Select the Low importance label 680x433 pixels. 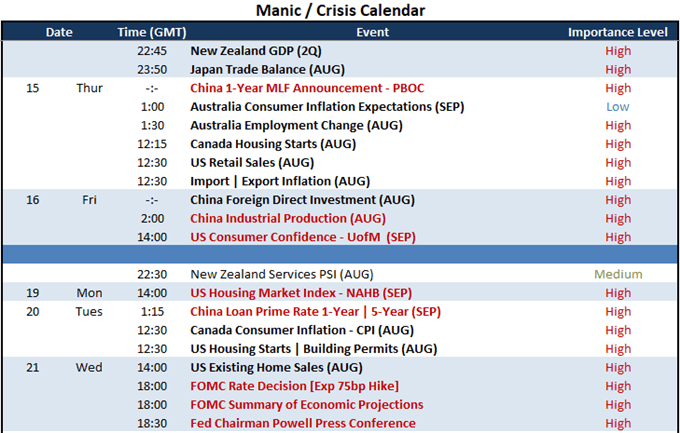[618, 107]
